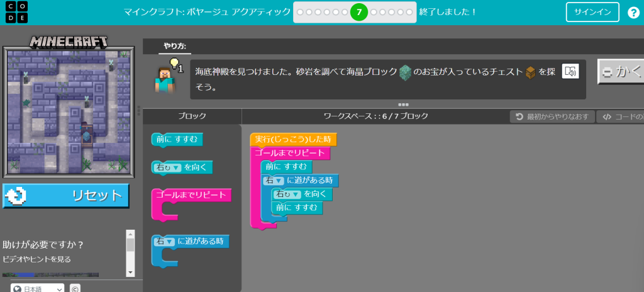Click the copyright icon beside language selector

click(x=74, y=289)
